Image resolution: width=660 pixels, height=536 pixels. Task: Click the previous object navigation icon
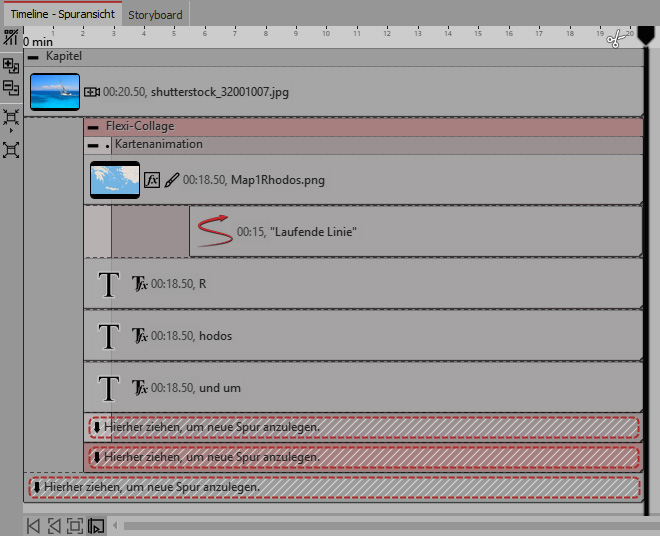point(54,526)
